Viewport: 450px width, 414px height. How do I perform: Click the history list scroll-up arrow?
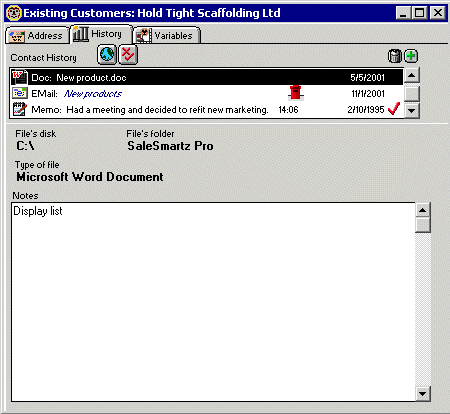click(x=412, y=75)
